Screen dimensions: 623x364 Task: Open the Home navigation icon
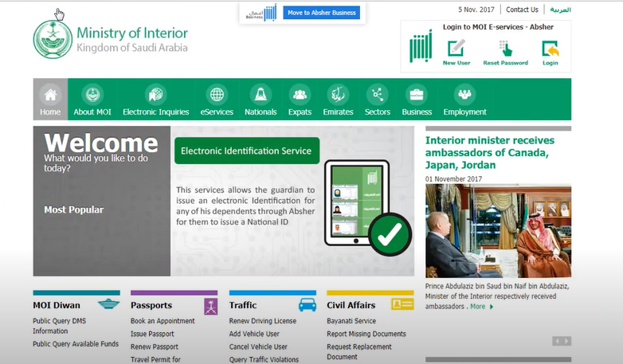[x=50, y=94]
